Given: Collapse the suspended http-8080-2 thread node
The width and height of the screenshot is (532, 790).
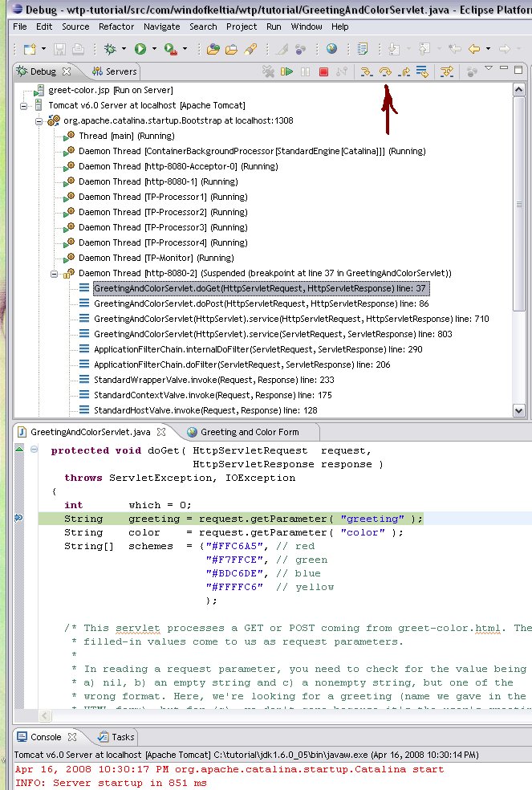Looking at the screenshot, I should (x=54, y=274).
